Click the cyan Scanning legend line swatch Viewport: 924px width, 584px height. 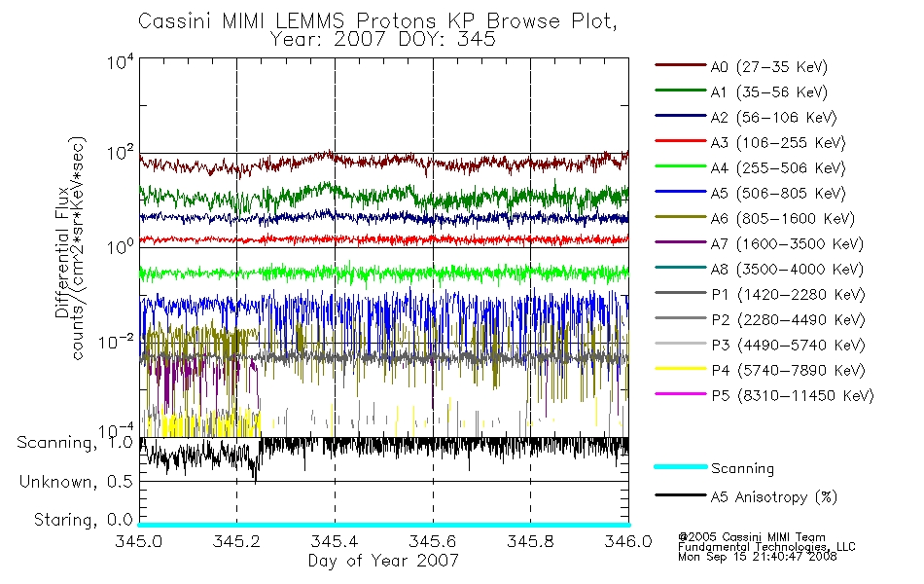tap(681, 466)
